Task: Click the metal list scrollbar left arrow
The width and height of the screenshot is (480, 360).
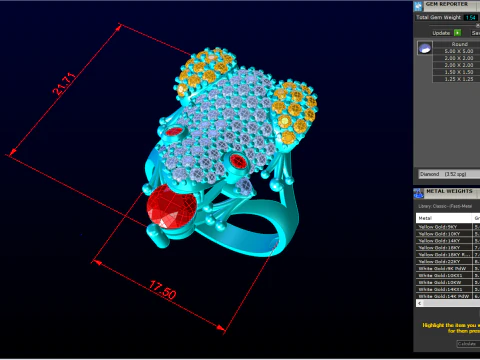Action: coord(419,303)
